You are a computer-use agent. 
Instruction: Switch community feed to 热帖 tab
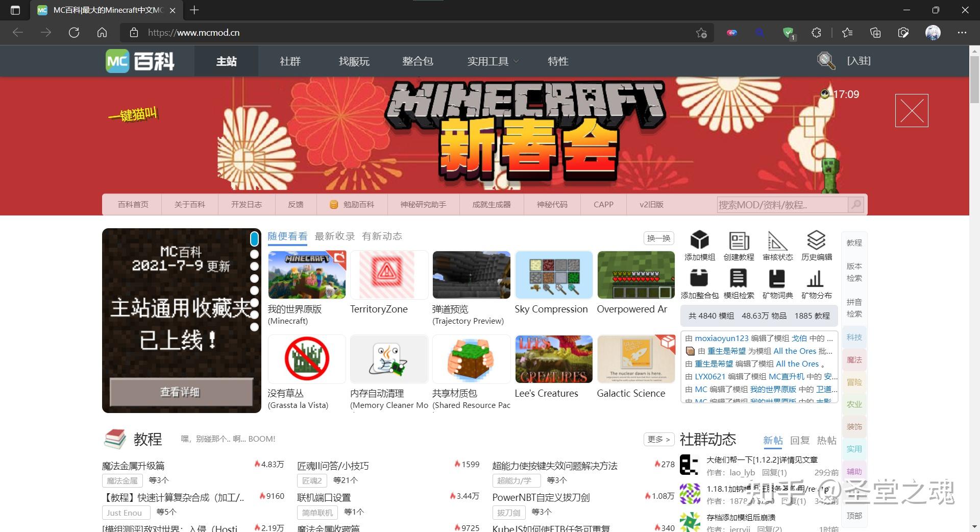tap(826, 440)
